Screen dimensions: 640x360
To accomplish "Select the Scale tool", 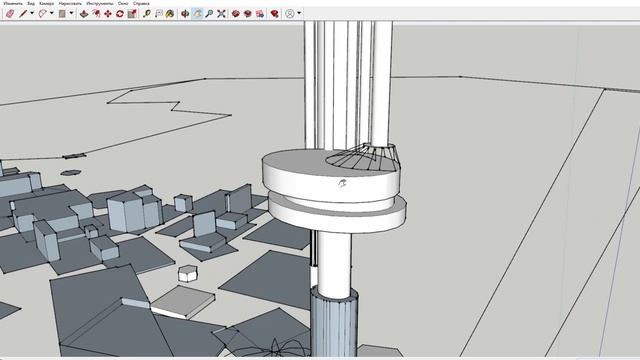I will tap(132, 14).
